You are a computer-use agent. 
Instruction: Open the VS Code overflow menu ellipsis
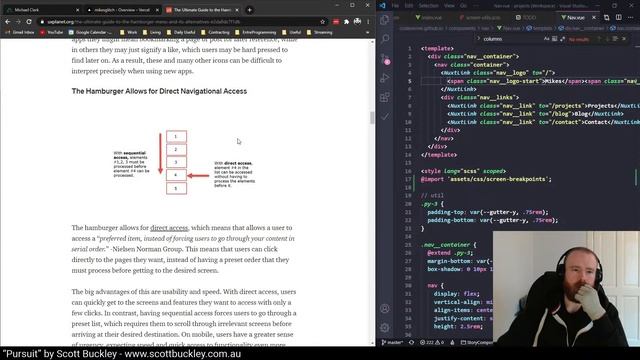(476, 6)
